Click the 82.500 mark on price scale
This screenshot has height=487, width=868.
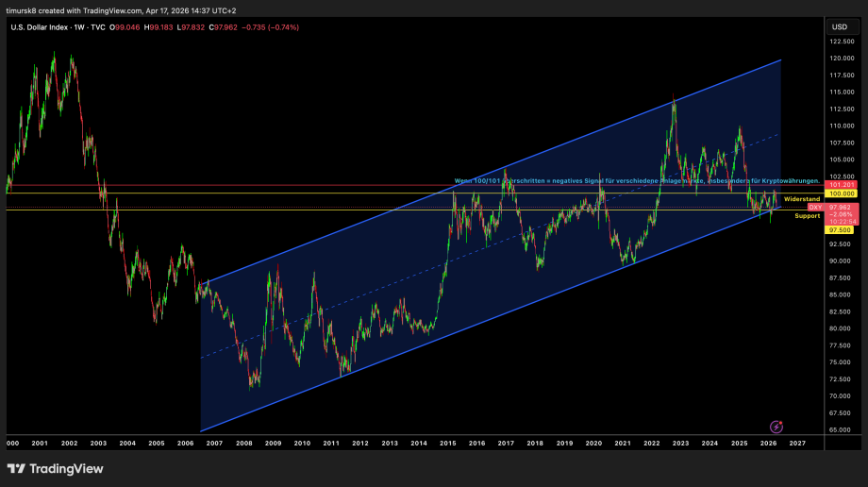point(842,311)
